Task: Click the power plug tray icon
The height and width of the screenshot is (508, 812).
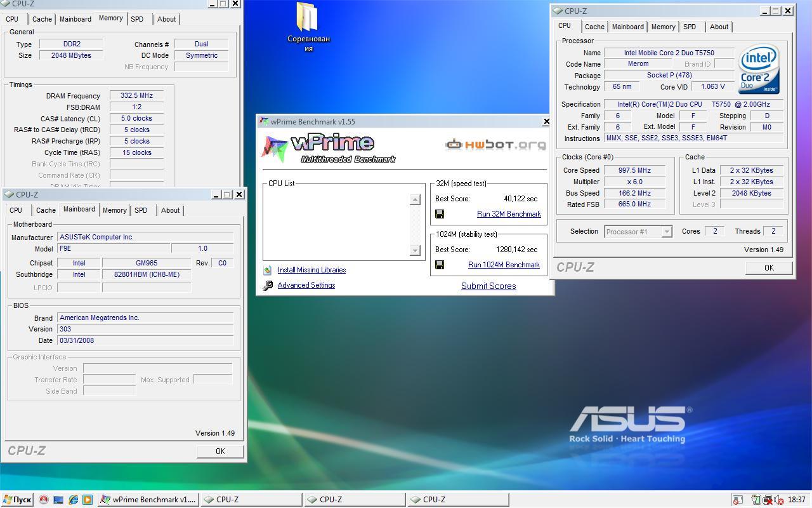Action: click(x=756, y=500)
